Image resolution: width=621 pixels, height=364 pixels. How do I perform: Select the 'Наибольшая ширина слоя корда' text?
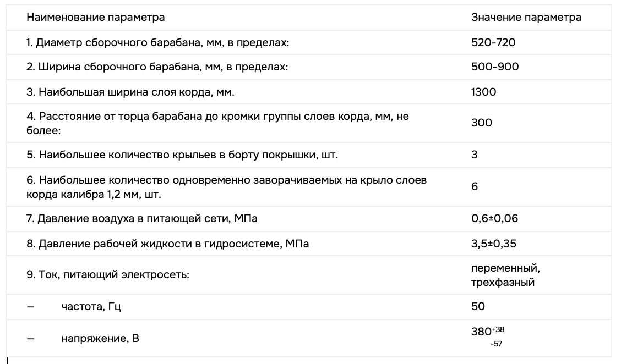coord(130,92)
